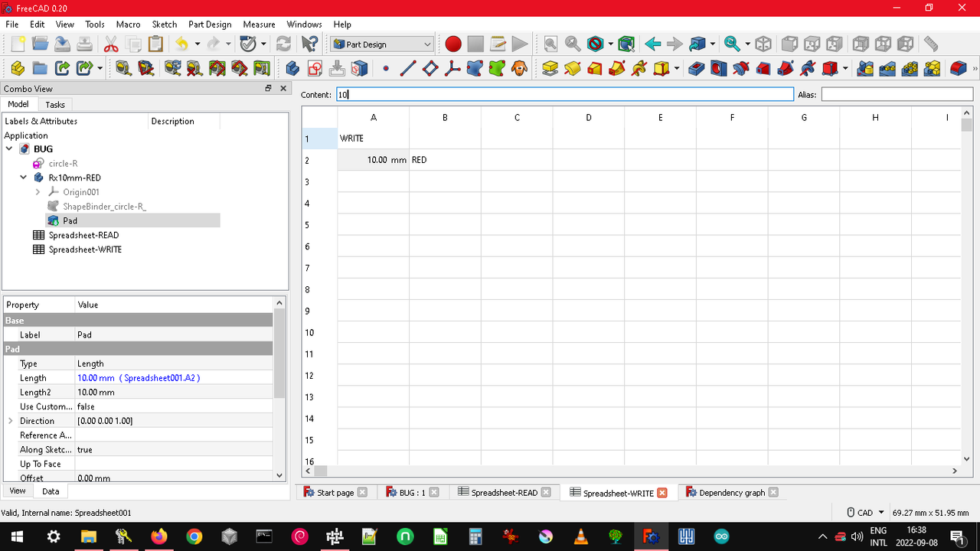Select the measure linear tool
Screen dimensions: 980x551
931,44
